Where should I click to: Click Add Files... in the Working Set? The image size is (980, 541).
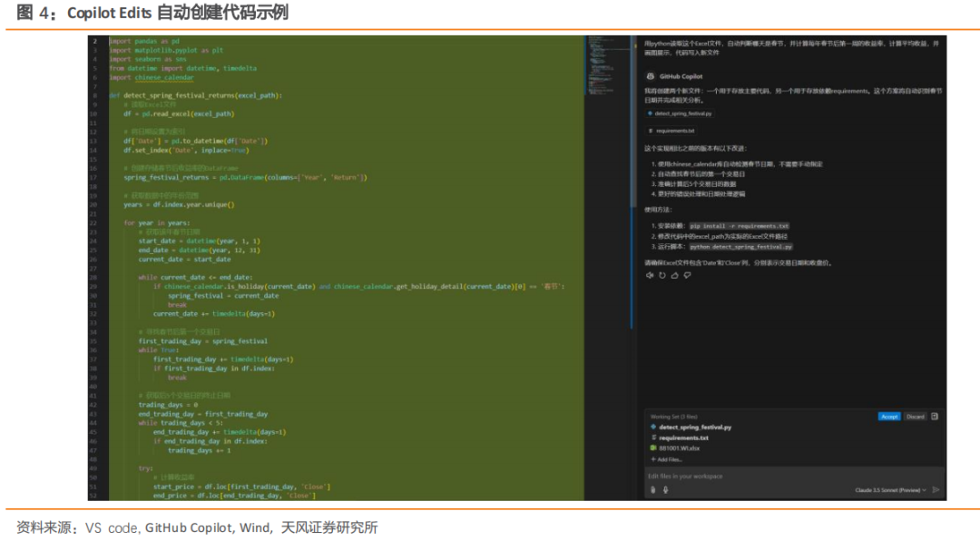tap(666, 459)
